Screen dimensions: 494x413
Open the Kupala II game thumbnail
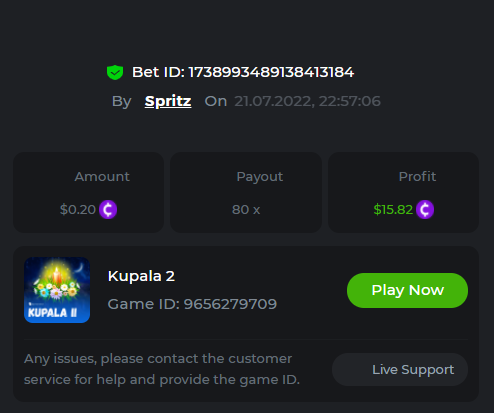(x=57, y=290)
